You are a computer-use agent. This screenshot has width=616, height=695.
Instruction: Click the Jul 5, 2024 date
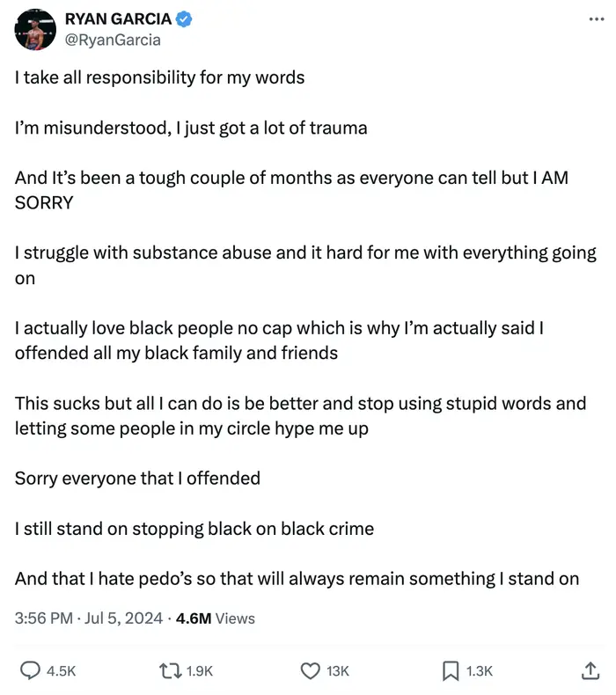pos(123,618)
